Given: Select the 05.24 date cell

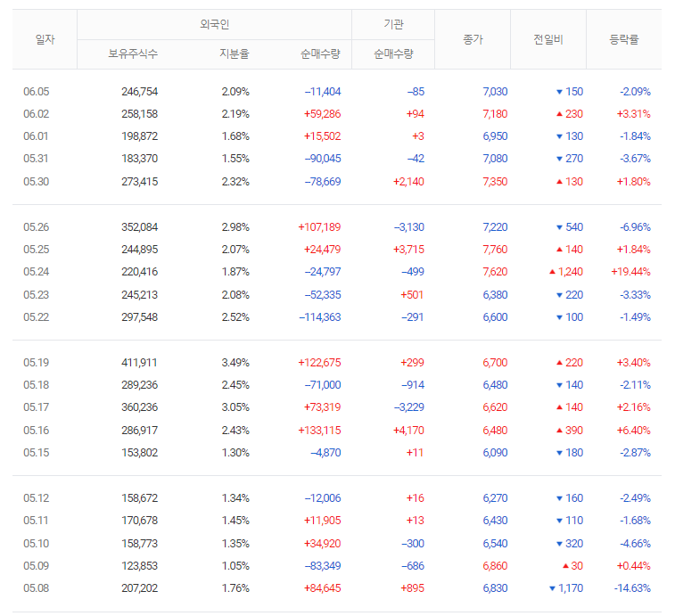Looking at the screenshot, I should tap(37, 272).
